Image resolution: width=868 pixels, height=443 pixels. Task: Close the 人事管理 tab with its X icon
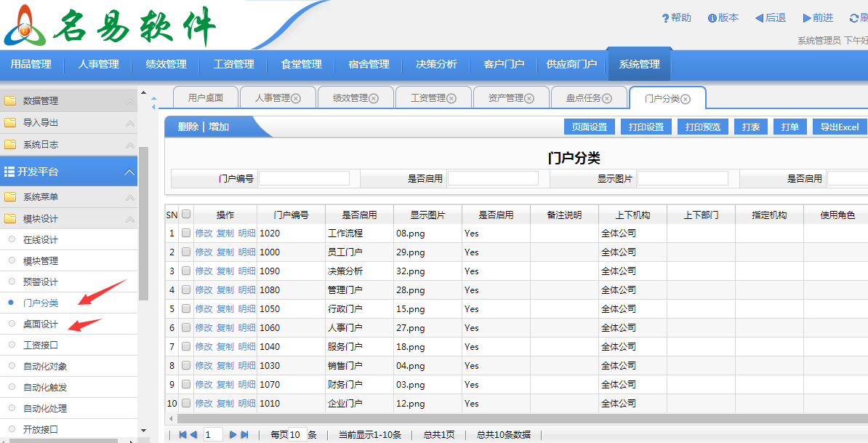[x=296, y=98]
